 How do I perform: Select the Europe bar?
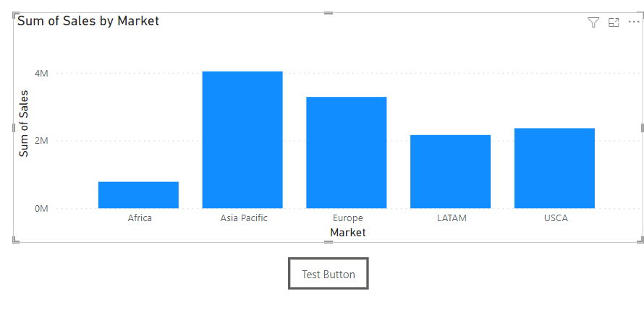(347, 152)
